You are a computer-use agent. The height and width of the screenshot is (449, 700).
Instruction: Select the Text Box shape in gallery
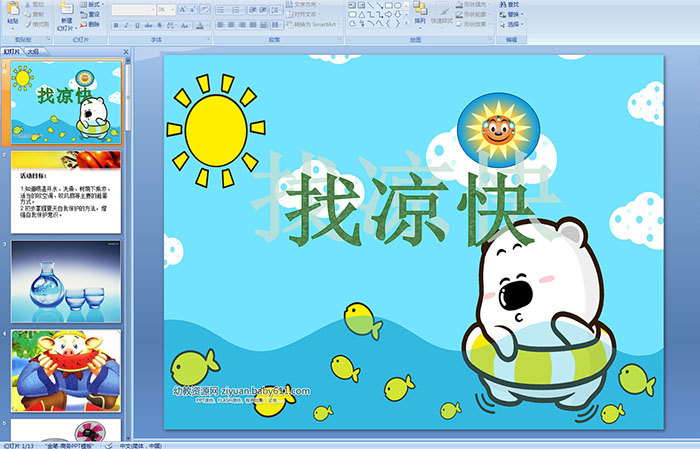(352, 5)
